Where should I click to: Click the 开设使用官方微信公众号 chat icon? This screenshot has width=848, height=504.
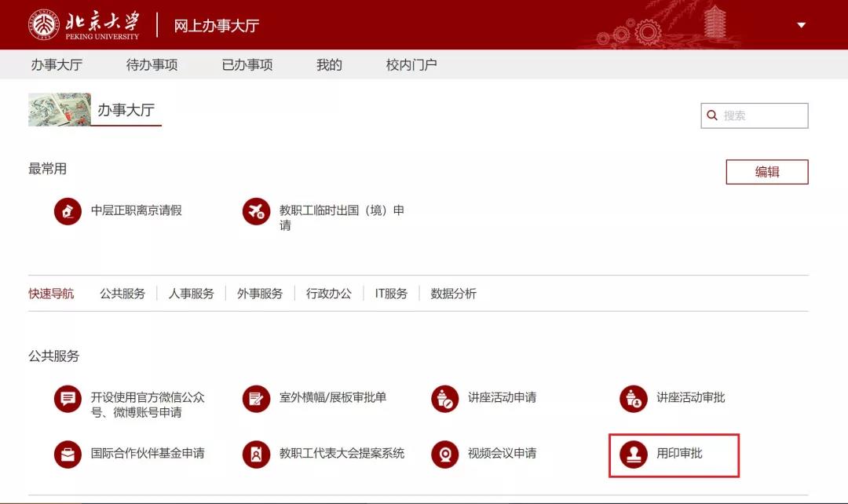click(x=68, y=399)
